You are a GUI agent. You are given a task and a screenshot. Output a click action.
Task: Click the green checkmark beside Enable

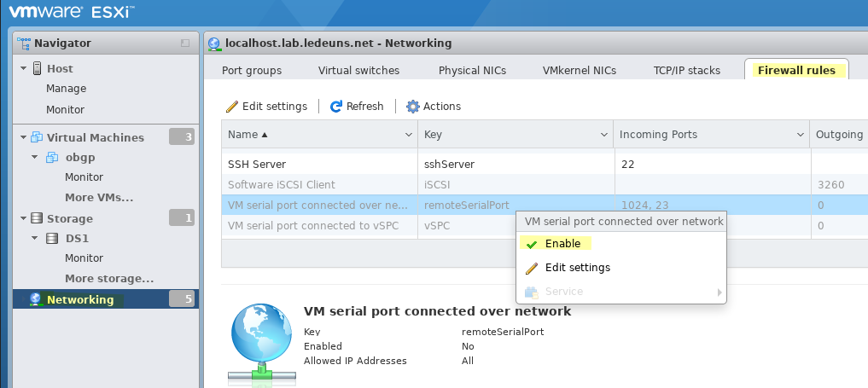coord(532,244)
